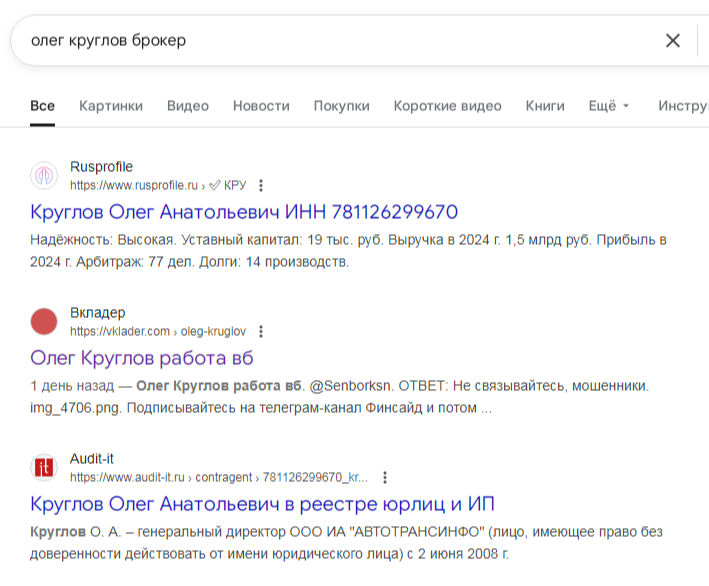Open three-dot menu for Audit-it result

pyautogui.click(x=385, y=478)
